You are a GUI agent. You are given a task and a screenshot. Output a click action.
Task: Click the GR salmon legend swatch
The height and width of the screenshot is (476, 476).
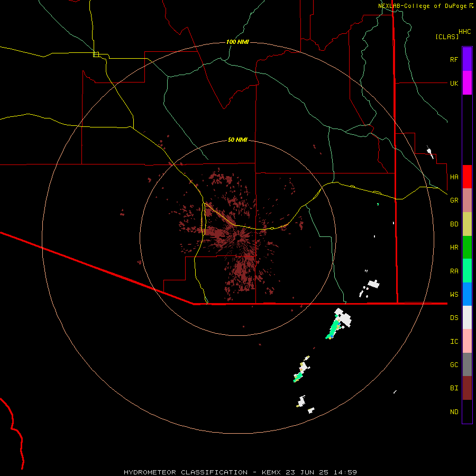[467, 200]
